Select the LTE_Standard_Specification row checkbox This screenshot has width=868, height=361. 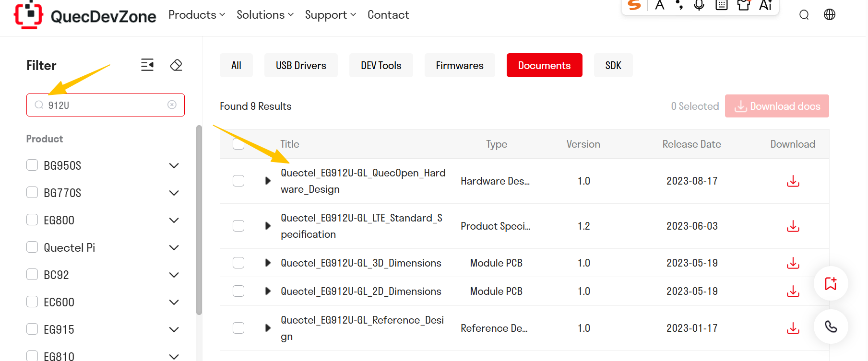238,226
